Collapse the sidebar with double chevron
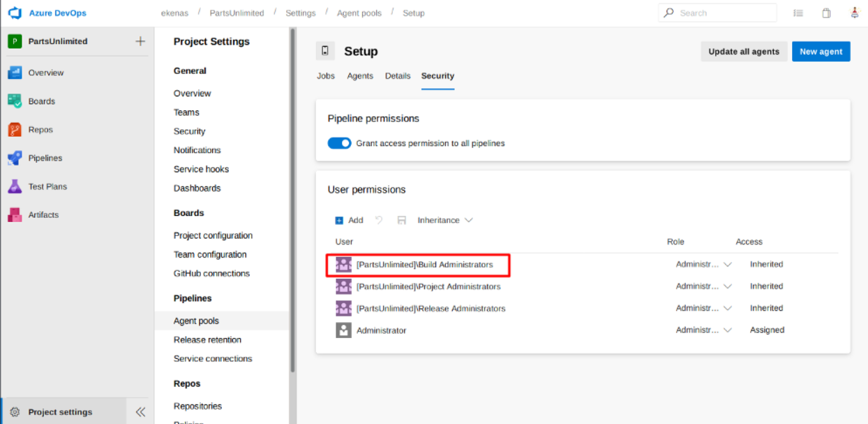Viewport: 868px width, 424px height. (x=140, y=412)
